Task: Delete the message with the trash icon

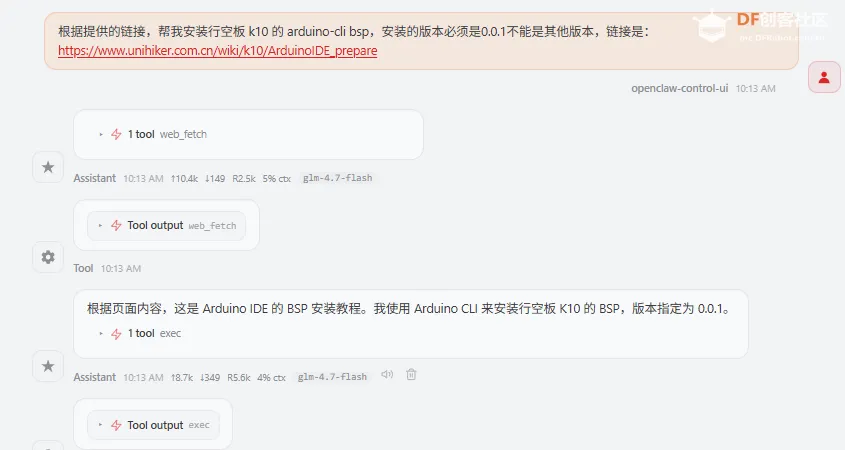Action: pyautogui.click(x=411, y=374)
